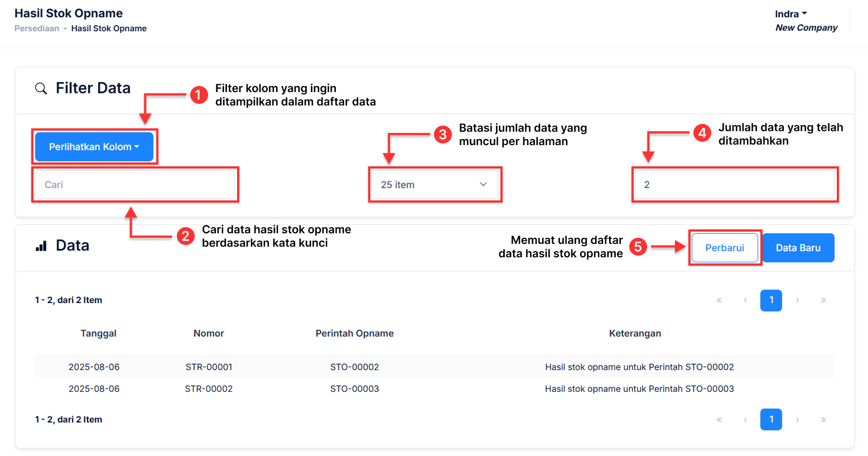Click the Hasil Stok Opname breadcrumb
This screenshot has height=456, width=868.
tap(109, 28)
